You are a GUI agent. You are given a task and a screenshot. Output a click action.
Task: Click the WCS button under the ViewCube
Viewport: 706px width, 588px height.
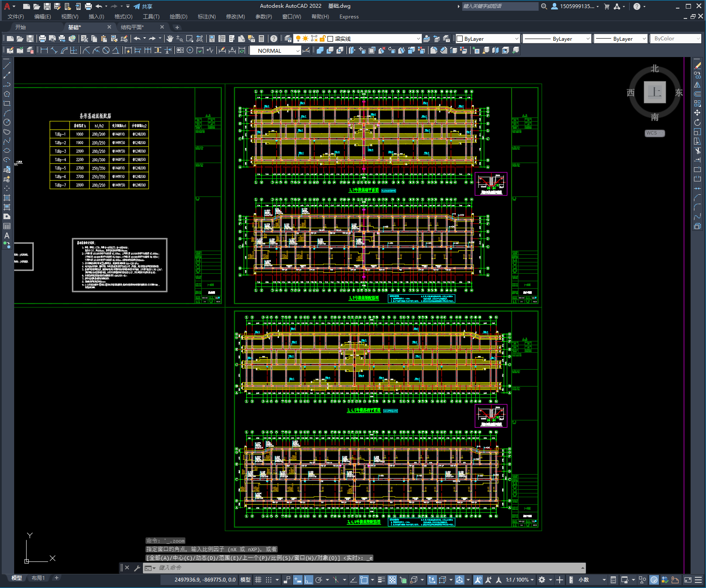click(x=654, y=133)
